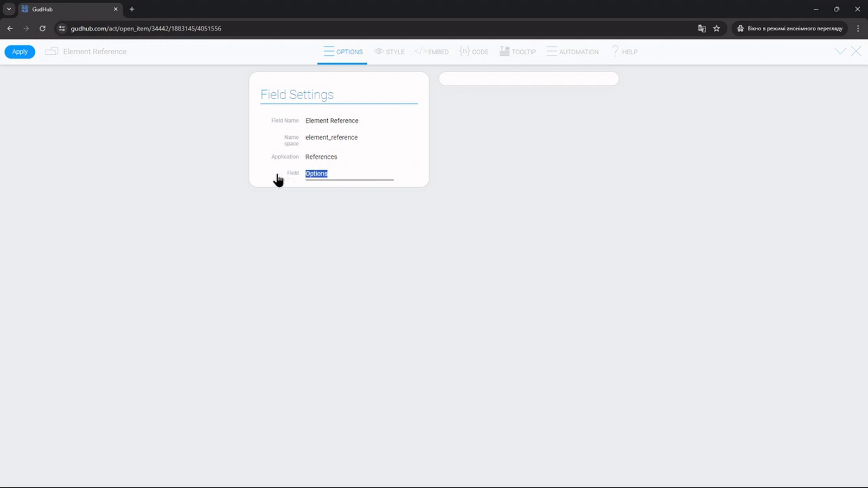Close the GudHub browser tab

tap(116, 9)
